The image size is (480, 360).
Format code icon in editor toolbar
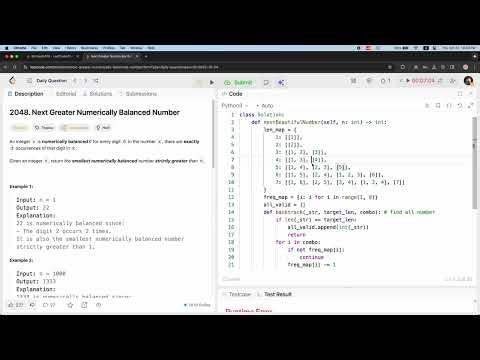427,106
